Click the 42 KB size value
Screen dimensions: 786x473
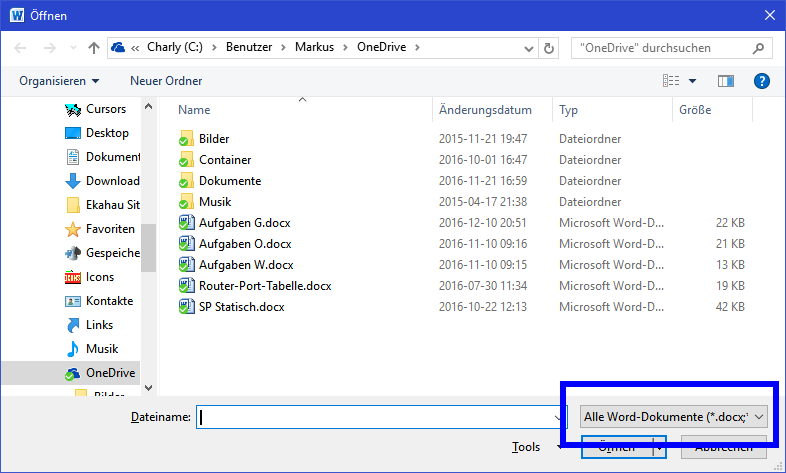[x=730, y=307]
